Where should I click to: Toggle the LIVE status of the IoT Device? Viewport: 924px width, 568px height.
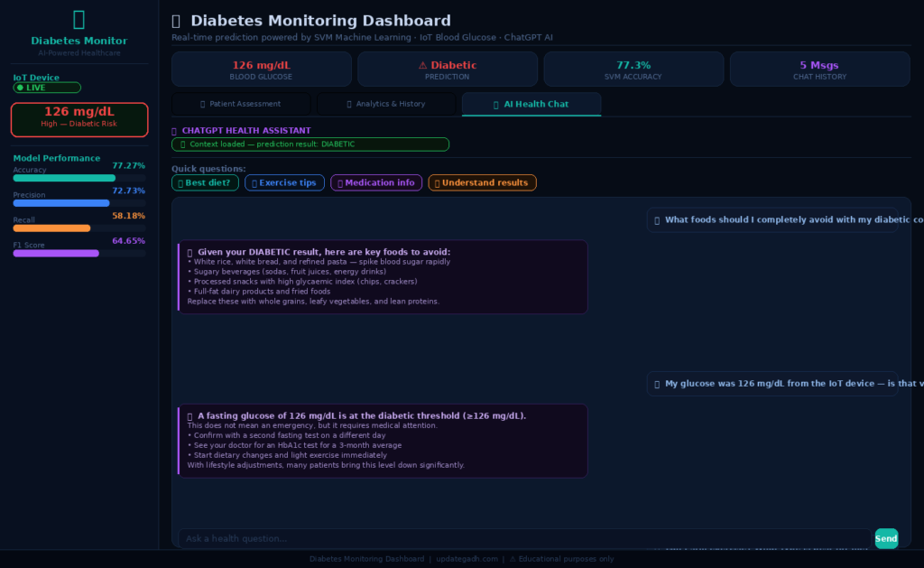tap(46, 87)
